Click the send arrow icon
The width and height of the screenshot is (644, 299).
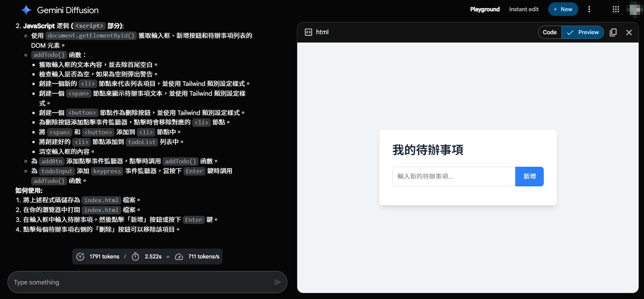pos(277,282)
